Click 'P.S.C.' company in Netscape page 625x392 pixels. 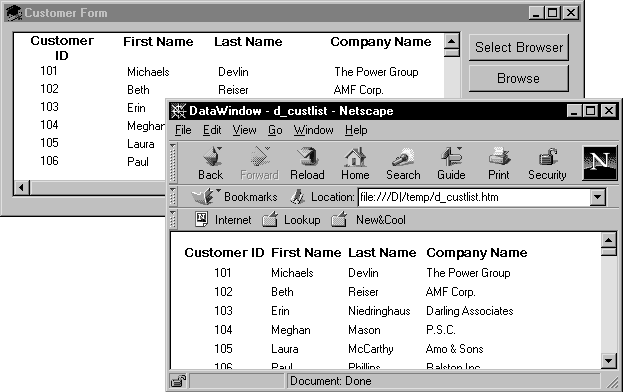(440, 330)
